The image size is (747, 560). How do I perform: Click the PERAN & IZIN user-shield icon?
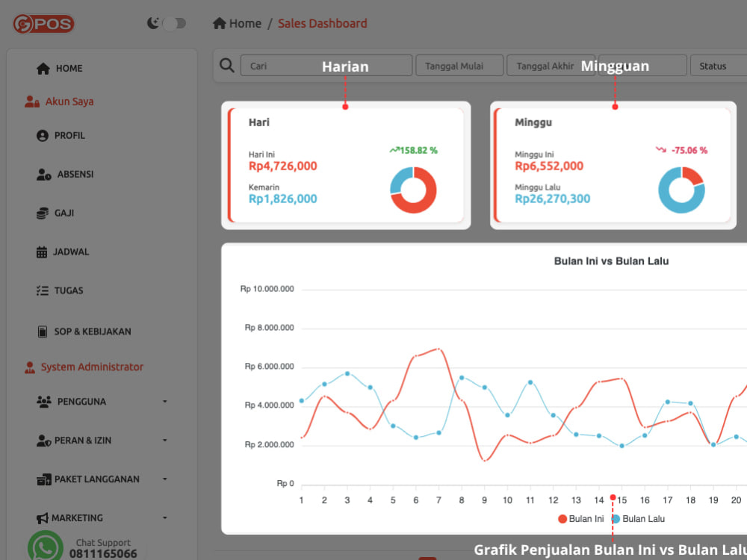click(44, 441)
